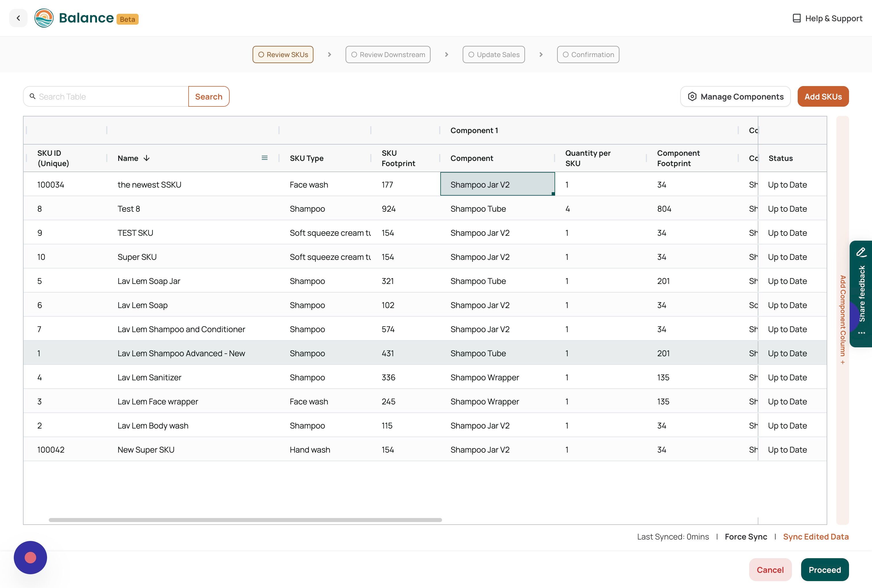
Task: Click 'Up to Date' status for Lav Lem Soap
Action: (x=792, y=305)
